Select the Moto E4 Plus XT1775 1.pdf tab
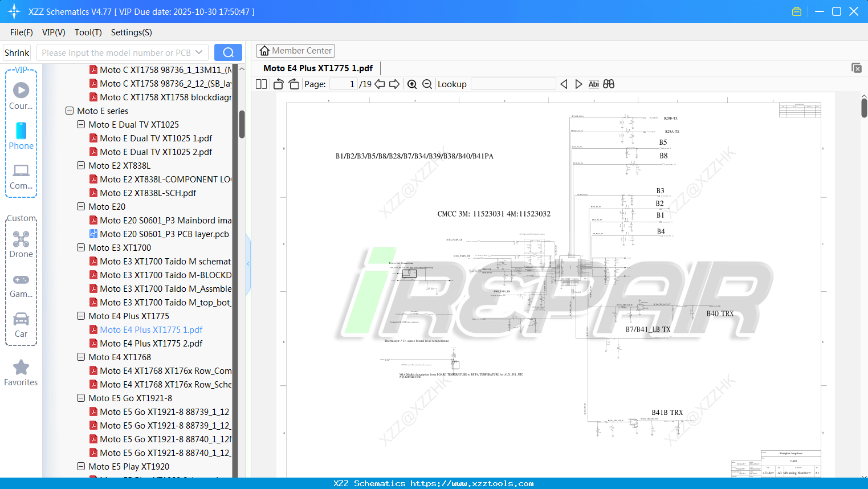Viewport: 868px width, 489px height. (x=318, y=68)
